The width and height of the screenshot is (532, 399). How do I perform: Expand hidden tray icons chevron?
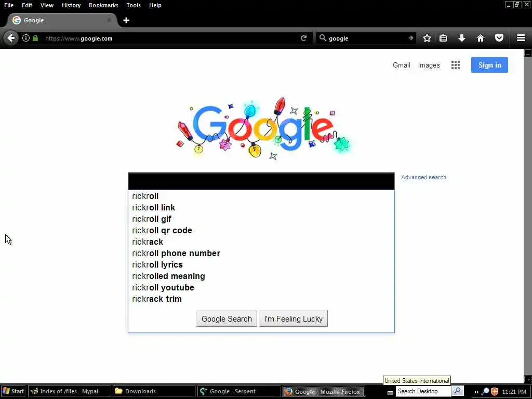pos(476,392)
